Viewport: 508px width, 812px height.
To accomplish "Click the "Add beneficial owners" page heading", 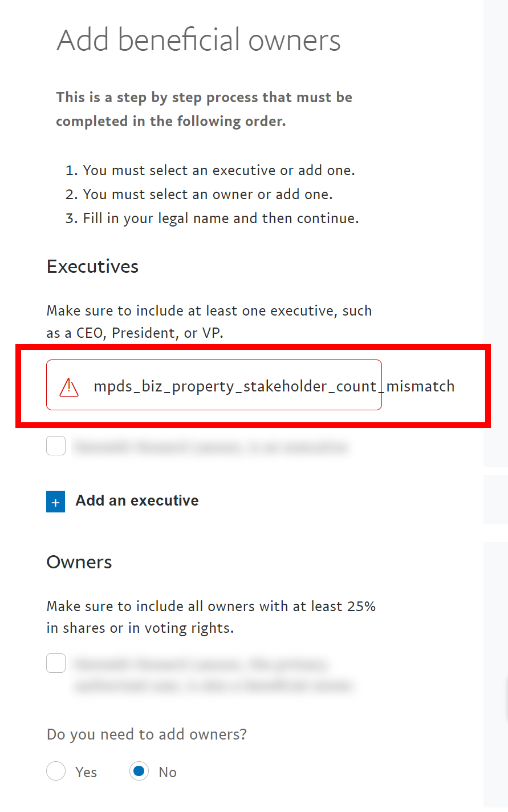I will 198,40.
